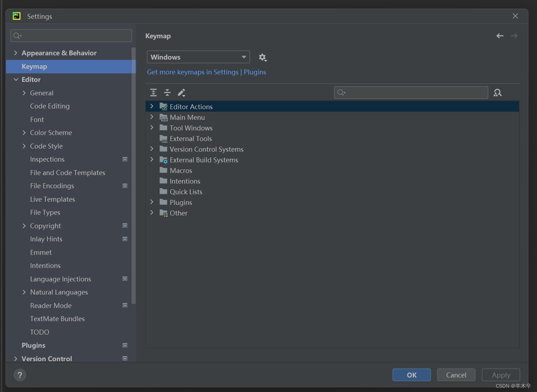Open the File and Code Templates page
The image size is (537, 392).
tap(68, 173)
